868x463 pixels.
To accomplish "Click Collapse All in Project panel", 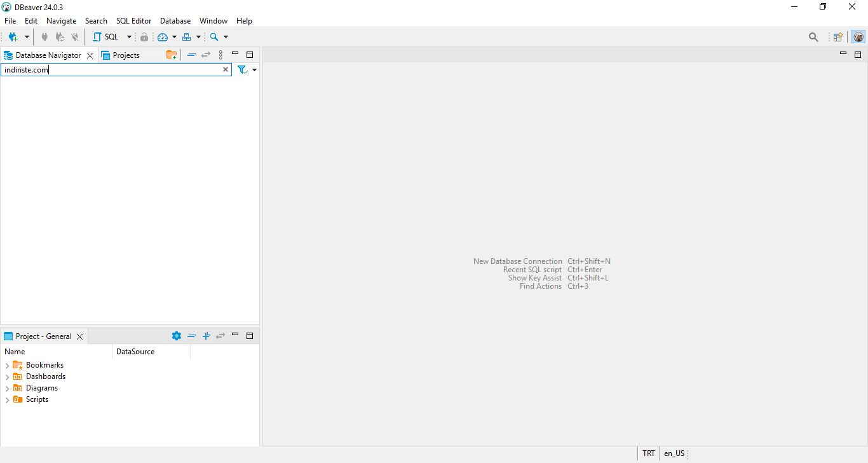I will [x=191, y=336].
